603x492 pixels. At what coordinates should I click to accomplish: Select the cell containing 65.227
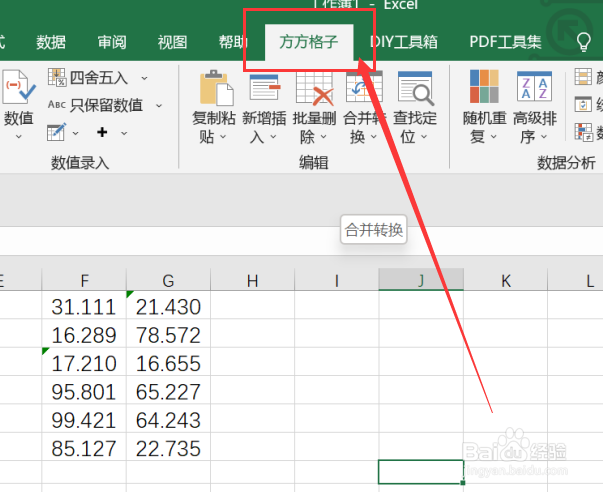click(168, 391)
